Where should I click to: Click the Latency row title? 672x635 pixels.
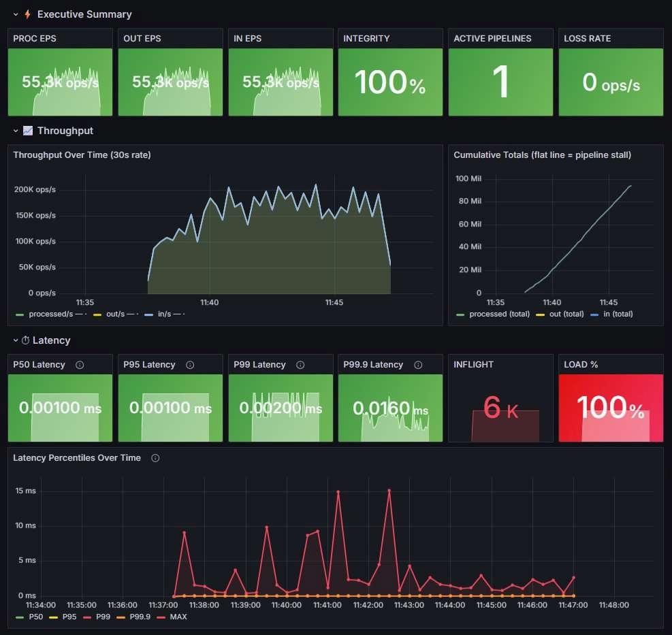[x=52, y=340]
